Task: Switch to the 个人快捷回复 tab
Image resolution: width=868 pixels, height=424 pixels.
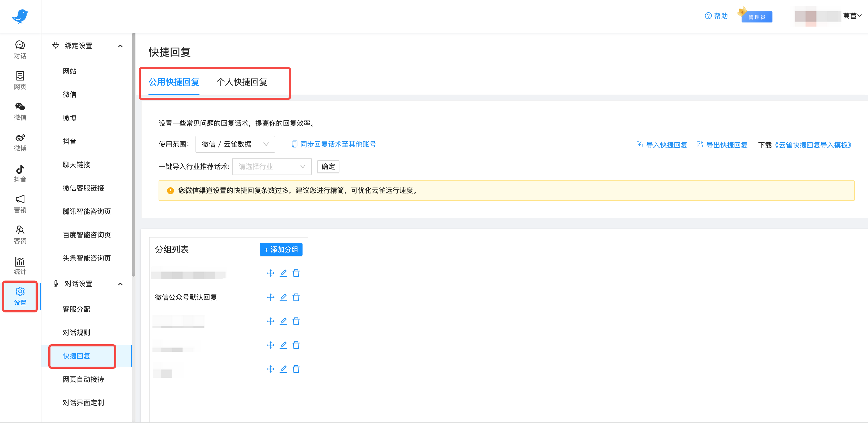Action: [242, 82]
